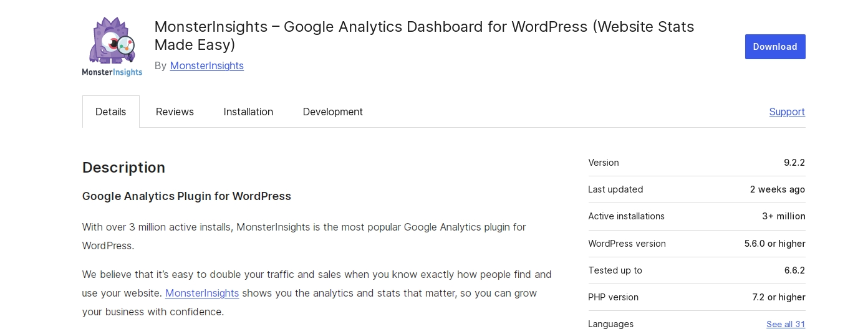The image size is (868, 329).
Task: Open the Support link
Action: click(787, 112)
